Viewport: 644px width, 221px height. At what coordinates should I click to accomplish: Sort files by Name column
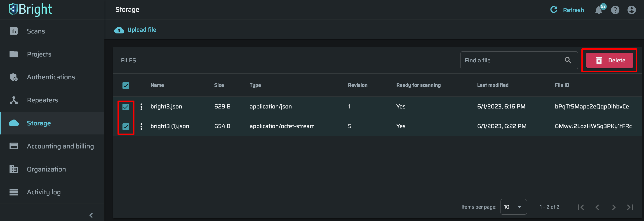coord(157,85)
